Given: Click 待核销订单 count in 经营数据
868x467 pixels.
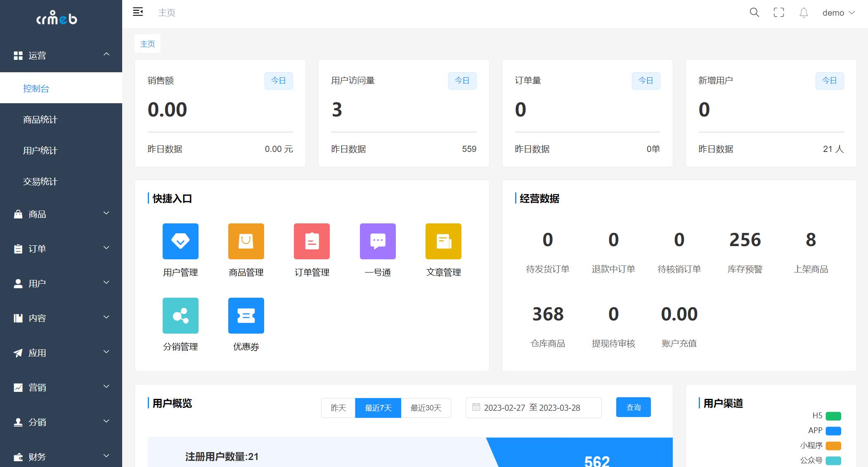Looking at the screenshot, I should [x=679, y=239].
